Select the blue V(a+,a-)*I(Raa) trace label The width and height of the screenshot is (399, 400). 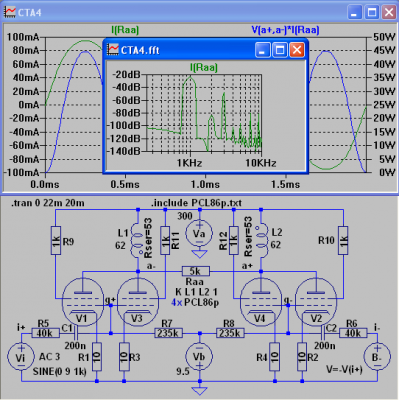point(285,30)
